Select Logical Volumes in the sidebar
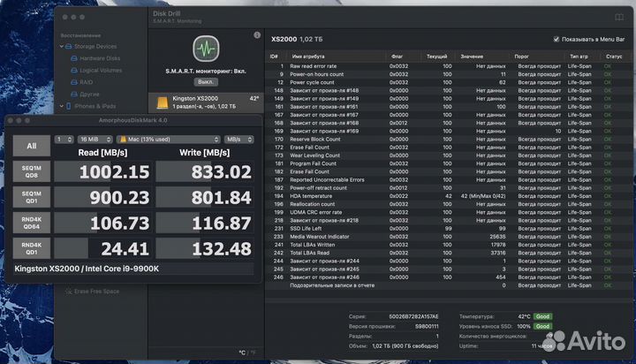The height and width of the screenshot is (364, 636). point(101,70)
